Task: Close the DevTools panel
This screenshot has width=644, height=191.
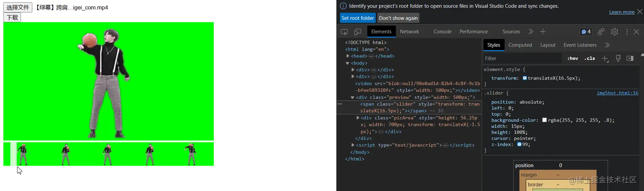Action: pos(636,31)
